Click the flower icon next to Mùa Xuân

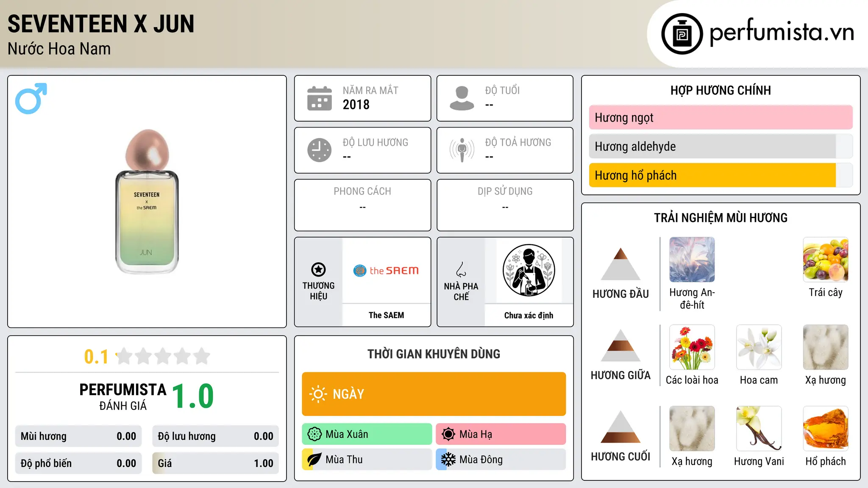(x=314, y=434)
